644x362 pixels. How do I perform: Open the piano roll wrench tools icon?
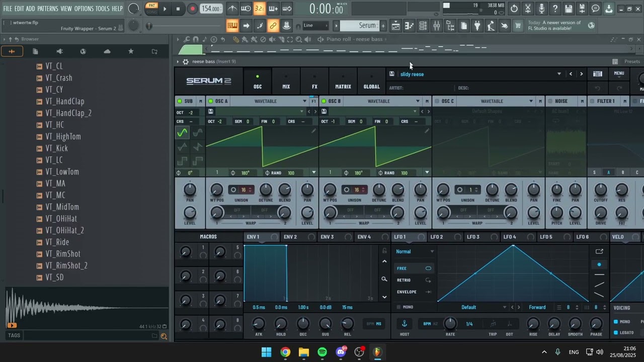click(187, 39)
